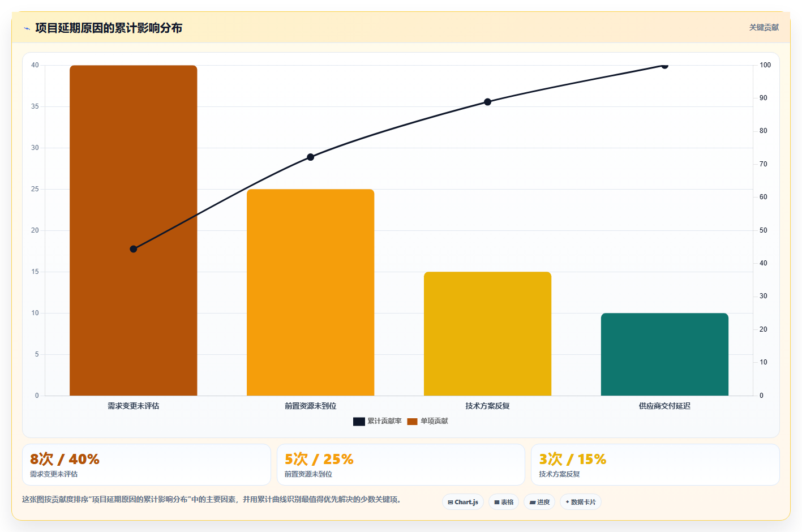The width and height of the screenshot is (802, 532).
Task: Click the right axis value 50
Action: [x=764, y=230]
